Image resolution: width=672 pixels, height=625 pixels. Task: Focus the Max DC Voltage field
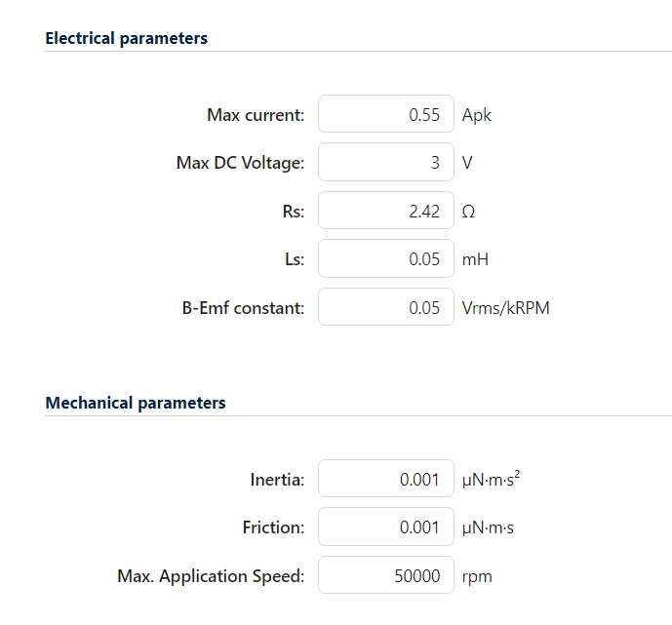386,163
